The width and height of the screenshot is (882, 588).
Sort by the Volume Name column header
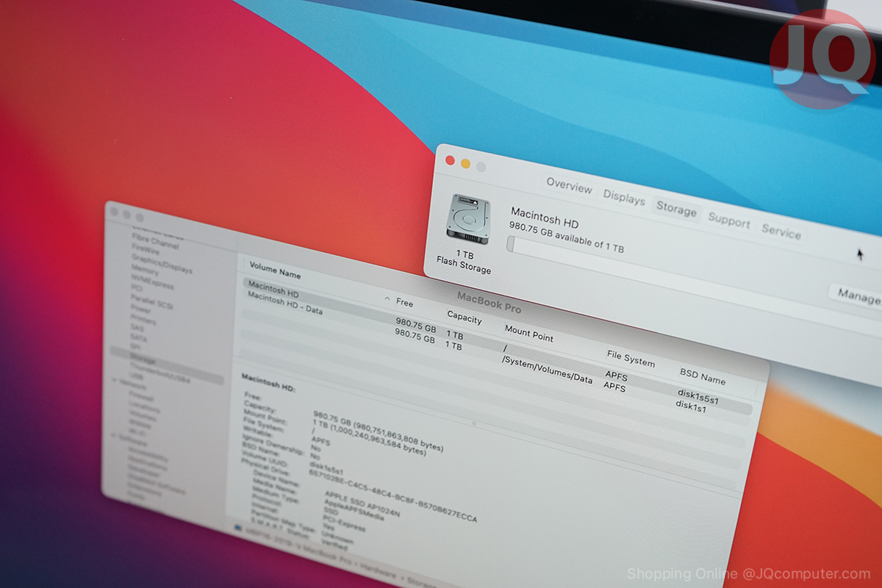coord(275,270)
